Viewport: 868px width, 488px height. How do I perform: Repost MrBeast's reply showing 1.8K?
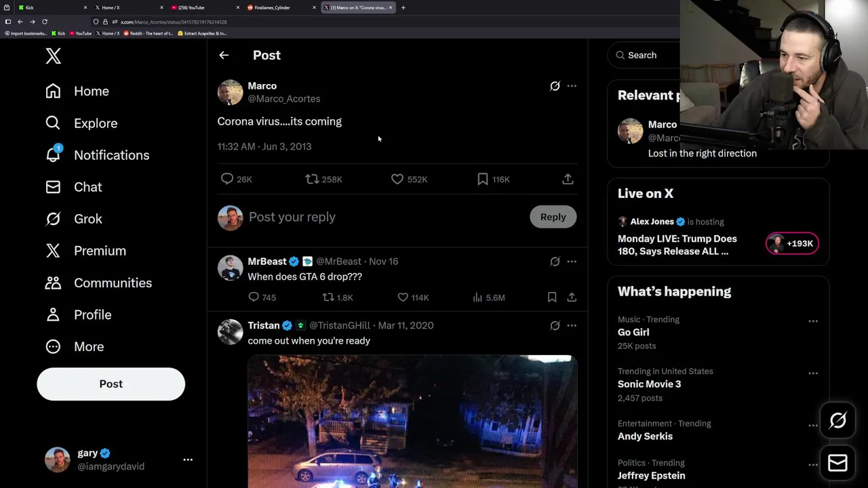[328, 297]
